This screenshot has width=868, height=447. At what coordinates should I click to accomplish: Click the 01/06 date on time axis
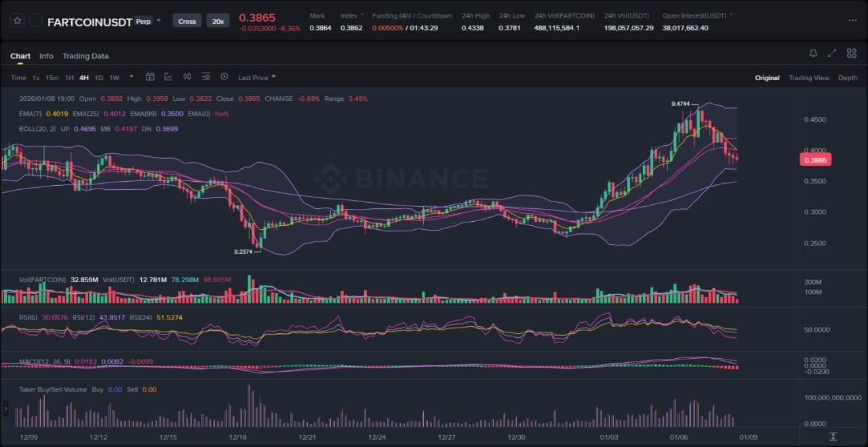coord(679,438)
